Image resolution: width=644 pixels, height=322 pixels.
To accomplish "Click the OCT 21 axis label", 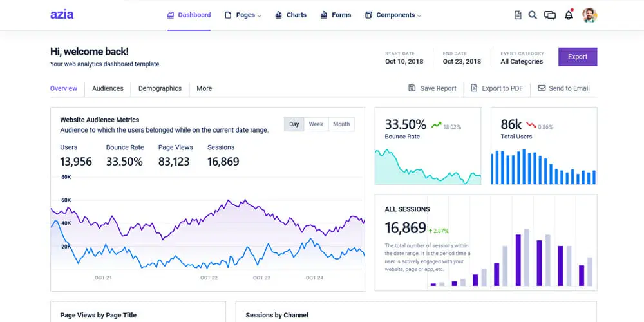I will tap(103, 278).
